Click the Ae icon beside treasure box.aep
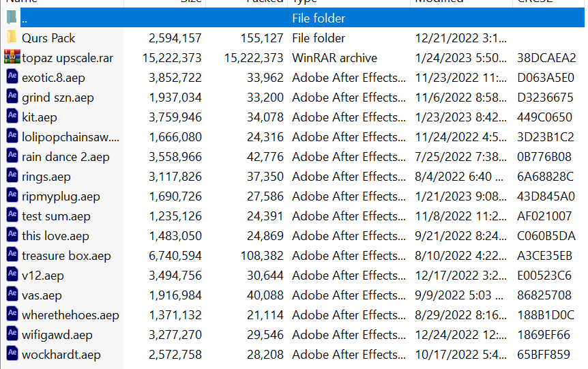This screenshot has width=588, height=369. click(x=12, y=255)
